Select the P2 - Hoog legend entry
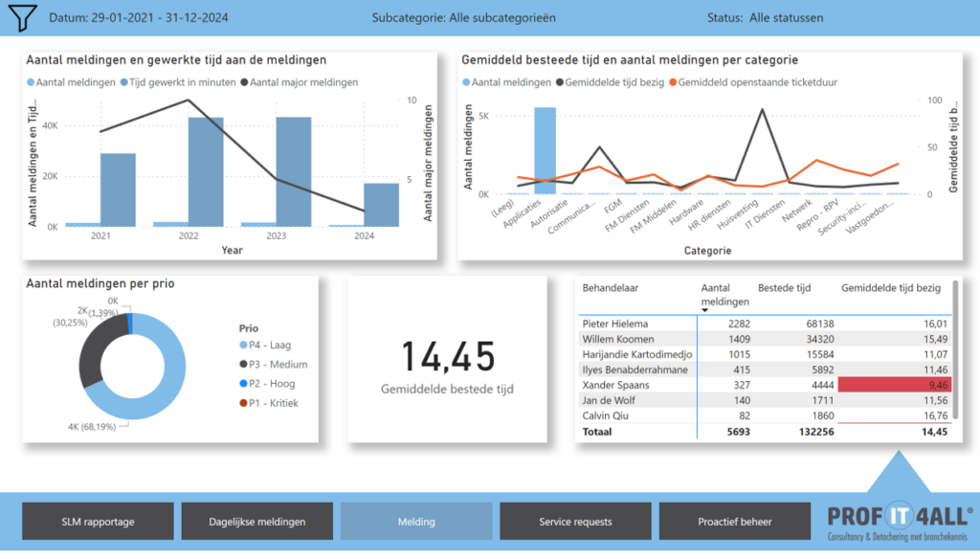The image size is (980, 559). tap(271, 384)
